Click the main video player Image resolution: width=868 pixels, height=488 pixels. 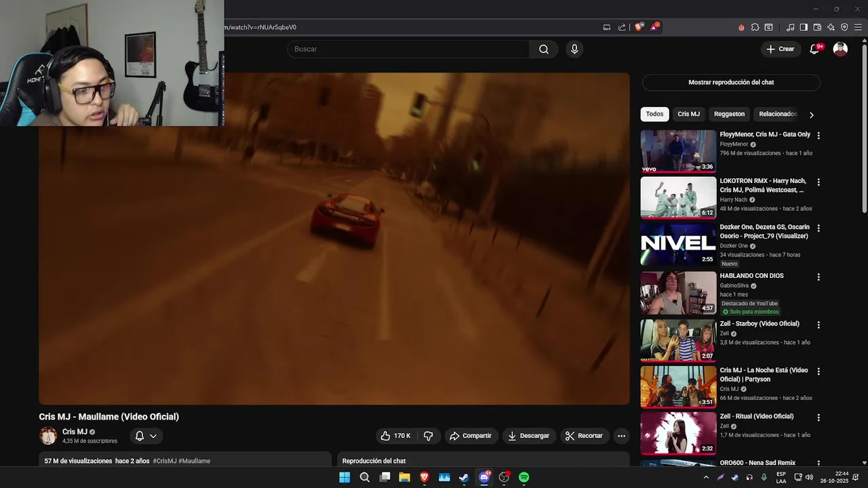(x=334, y=239)
